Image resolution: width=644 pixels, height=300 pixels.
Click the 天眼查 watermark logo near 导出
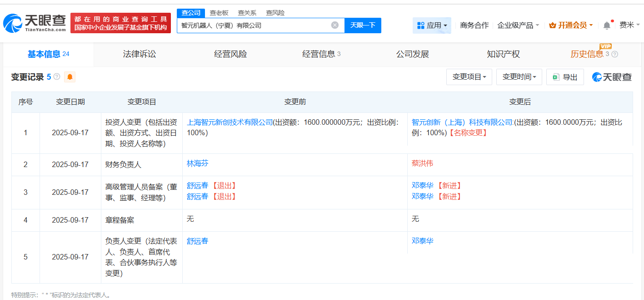tap(610, 76)
